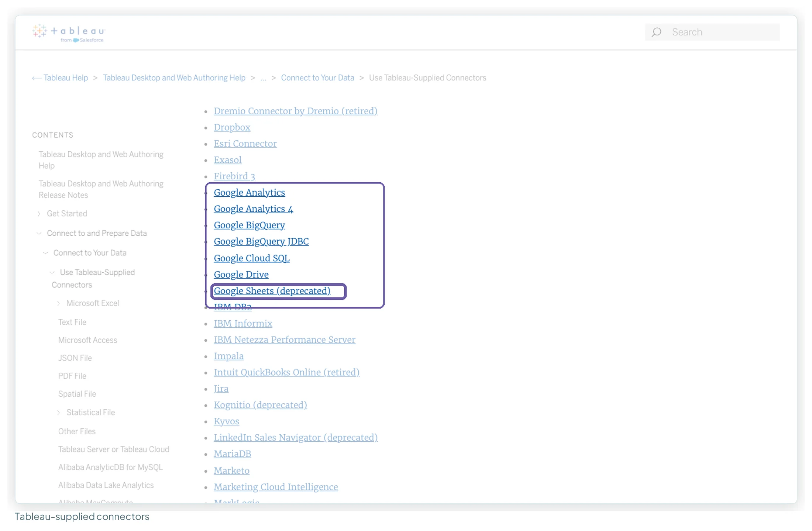
Task: Open Tableau Server or Tableau Cloud in contents
Action: click(114, 449)
